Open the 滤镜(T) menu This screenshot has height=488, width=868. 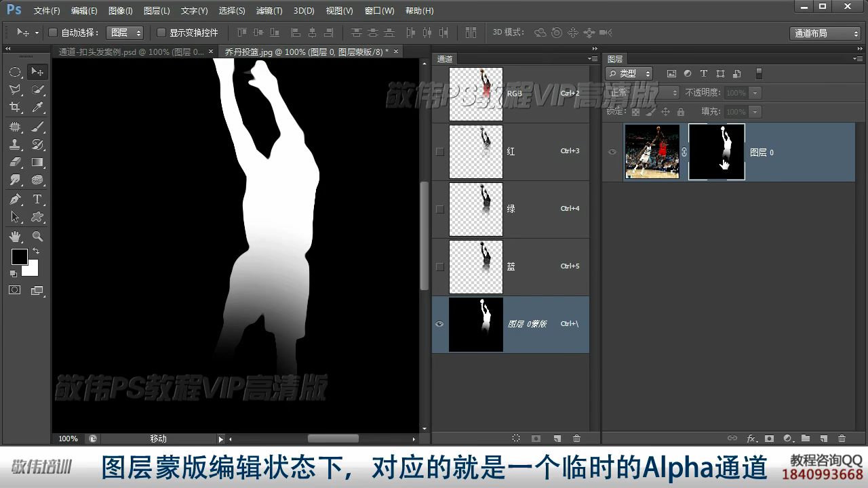click(x=269, y=11)
